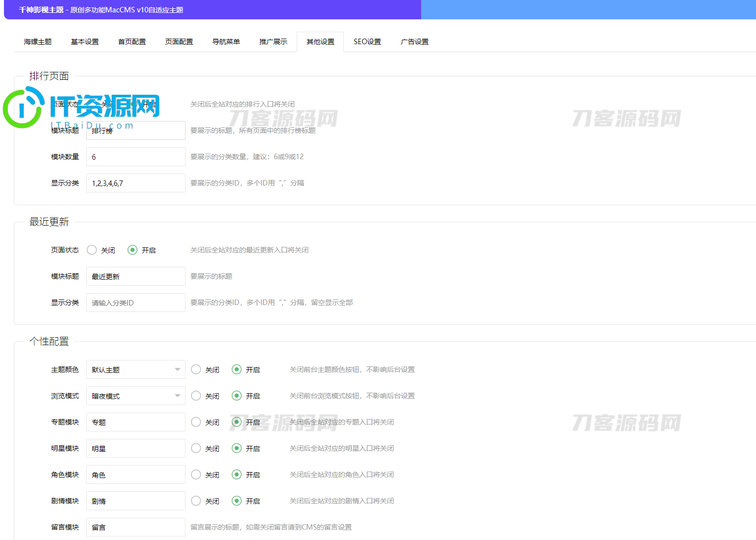Select 开启 for 剧情模块
The width and height of the screenshot is (756, 540).
pos(246,501)
